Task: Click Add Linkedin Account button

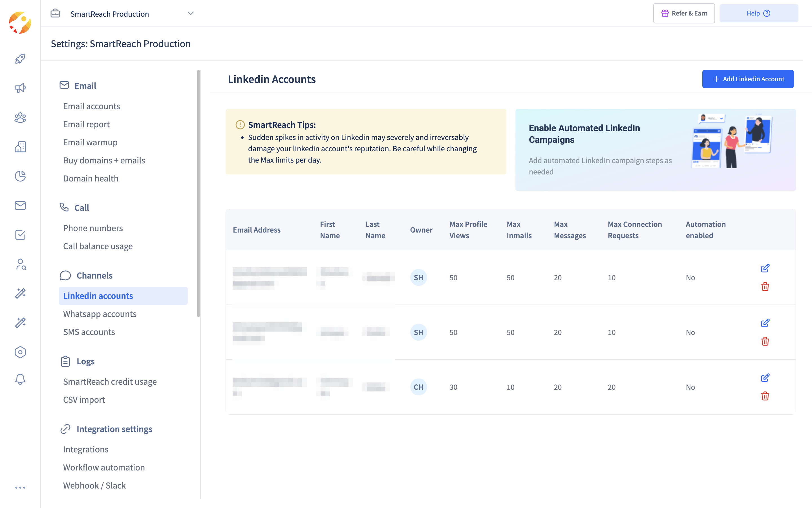Action: 748,79
